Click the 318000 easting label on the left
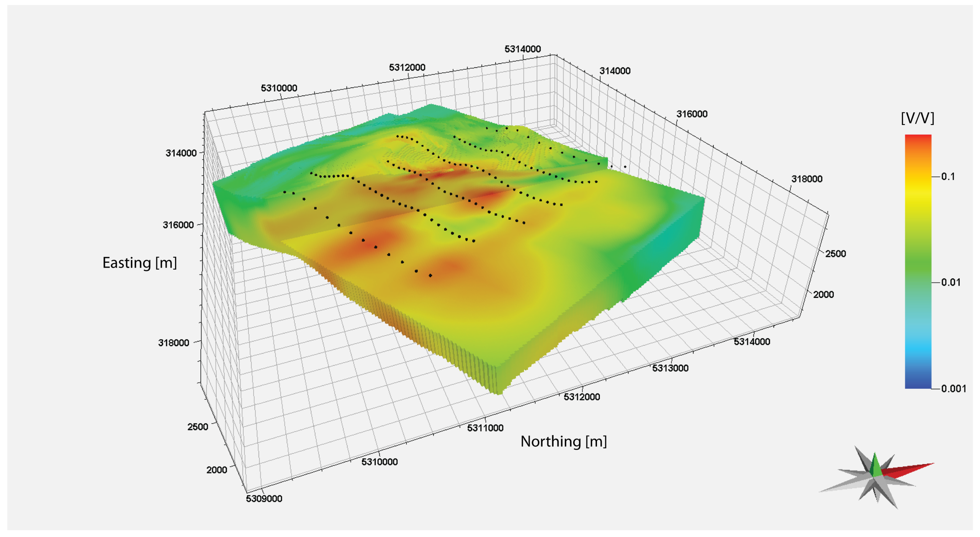Image resolution: width=980 pixels, height=537 pixels. (x=173, y=343)
